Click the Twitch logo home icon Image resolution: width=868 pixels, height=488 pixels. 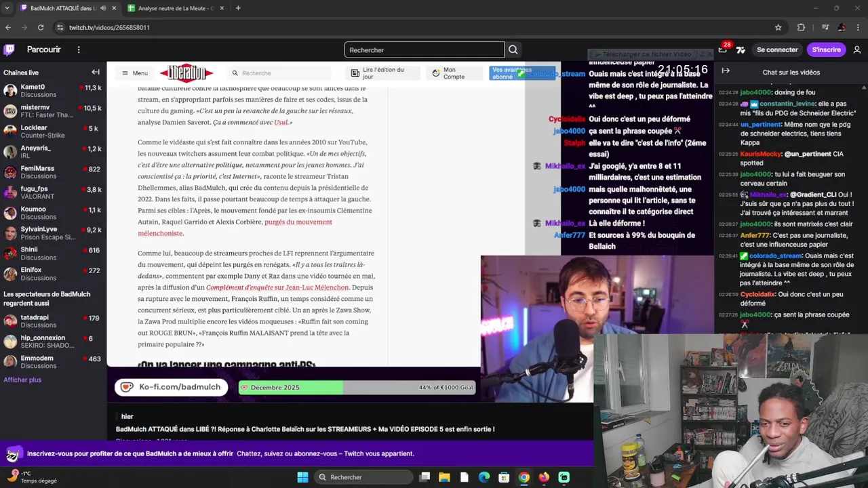point(9,49)
